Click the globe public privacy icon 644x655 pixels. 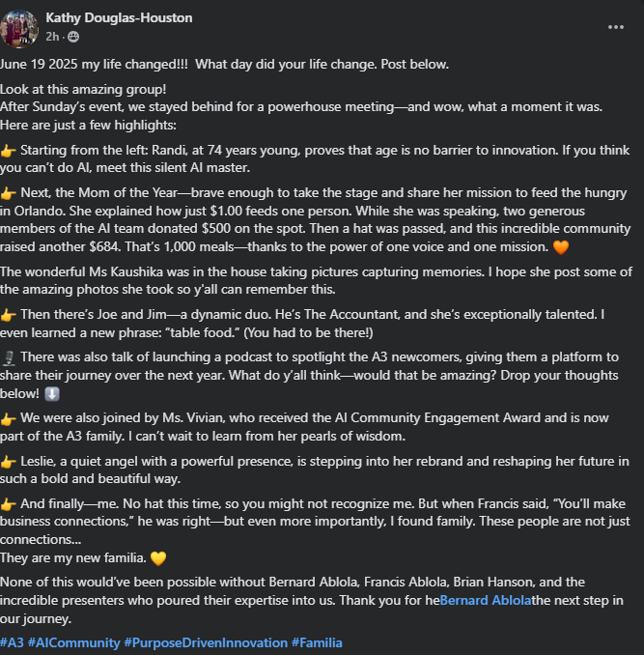[73, 36]
